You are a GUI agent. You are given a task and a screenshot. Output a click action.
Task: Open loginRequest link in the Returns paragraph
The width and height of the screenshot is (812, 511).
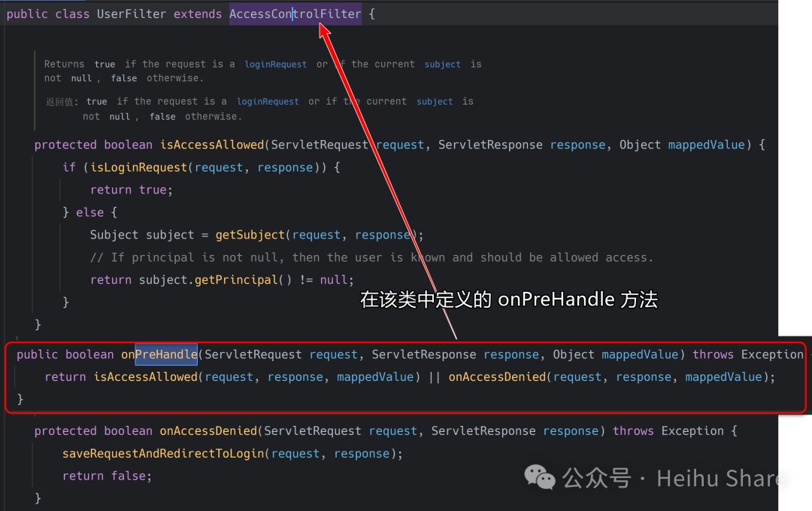[275, 64]
